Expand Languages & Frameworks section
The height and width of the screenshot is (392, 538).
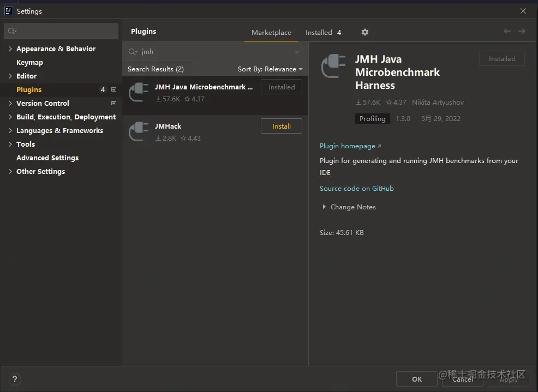(x=10, y=131)
